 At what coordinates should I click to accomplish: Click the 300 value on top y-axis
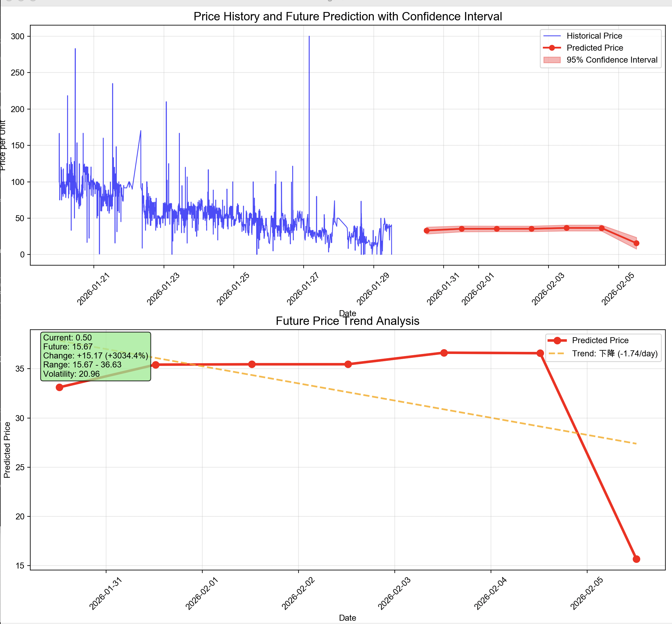(18, 37)
